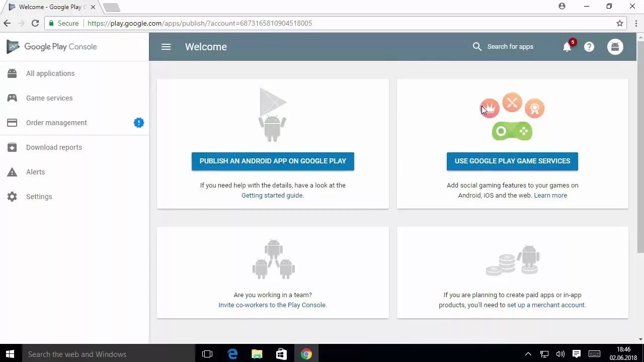Screen dimensions: 644x362
Task: Click the coins and Android illustration
Action: pyautogui.click(x=513, y=260)
